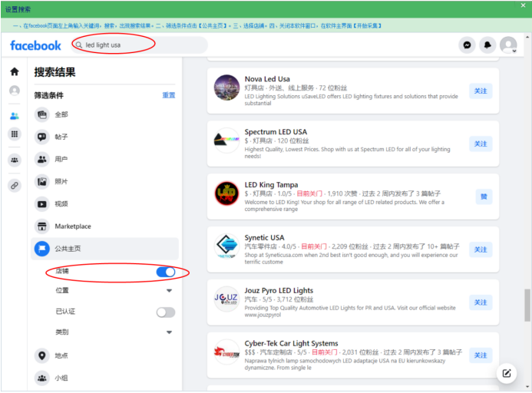The image size is (532, 393).
Task: Click 重置 to reset filters
Action: (169, 95)
